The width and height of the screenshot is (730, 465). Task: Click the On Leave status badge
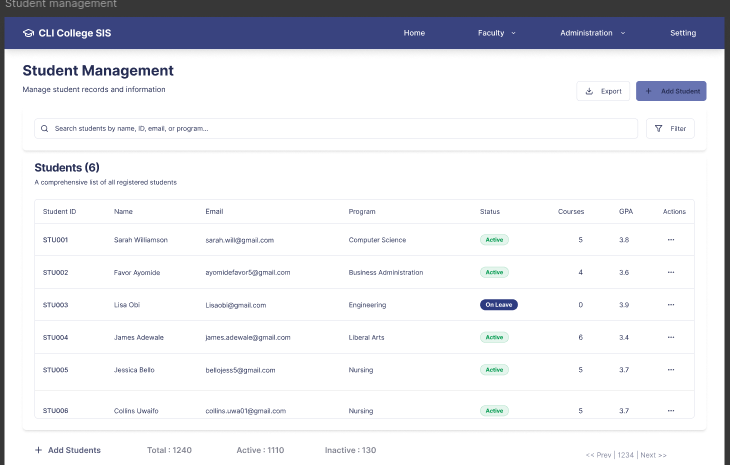tap(499, 305)
